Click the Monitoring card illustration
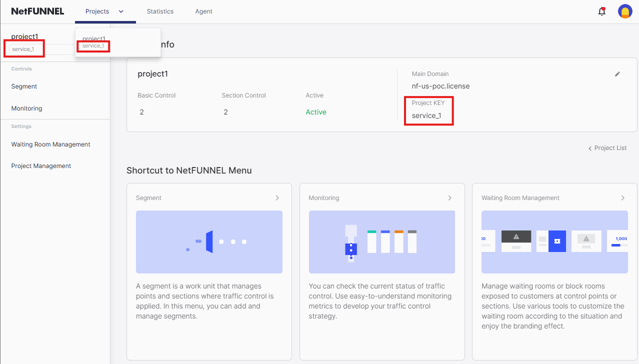The width and height of the screenshot is (639, 364). pyautogui.click(x=381, y=242)
